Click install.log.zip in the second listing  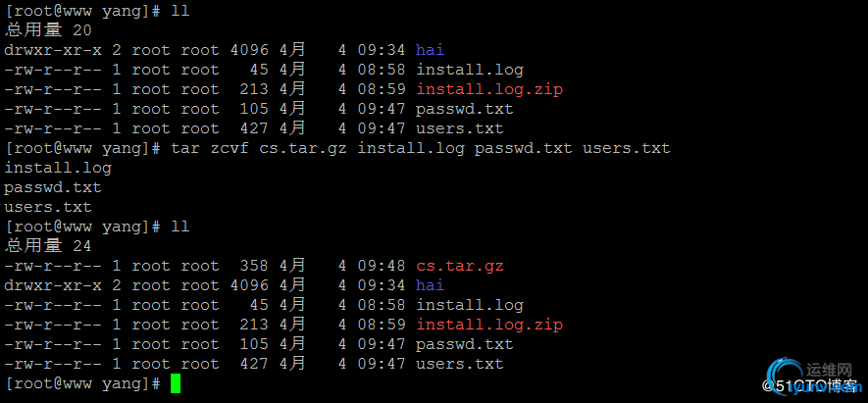point(489,325)
